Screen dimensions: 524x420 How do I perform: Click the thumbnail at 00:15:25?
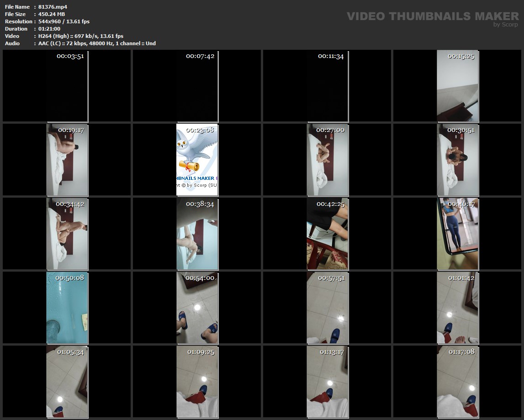pyautogui.click(x=457, y=86)
